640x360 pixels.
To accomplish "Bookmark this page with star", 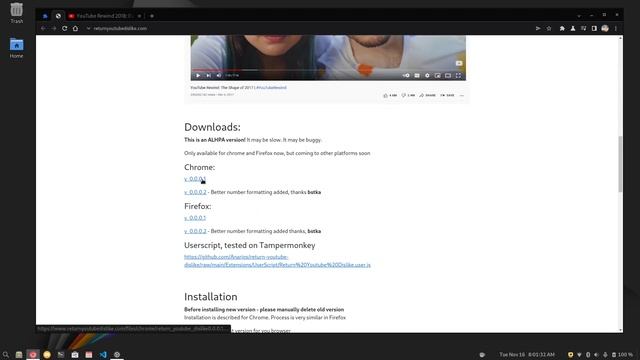I will 549,29.
